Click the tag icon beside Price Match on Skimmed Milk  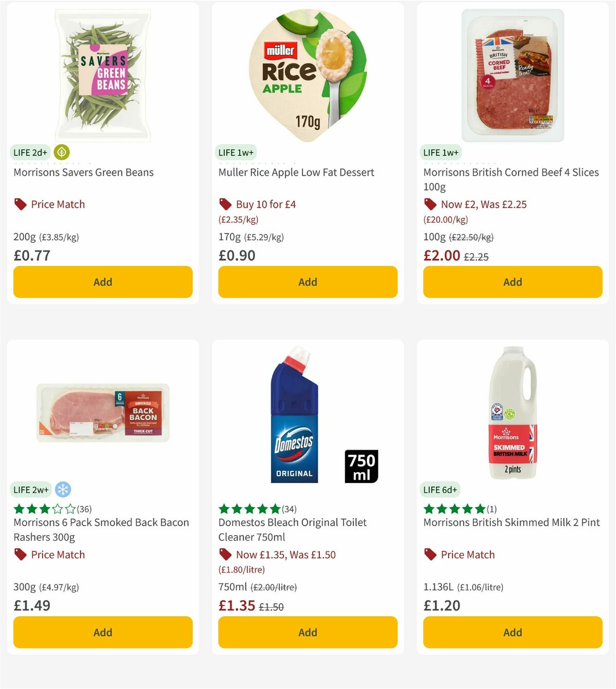coord(430,554)
